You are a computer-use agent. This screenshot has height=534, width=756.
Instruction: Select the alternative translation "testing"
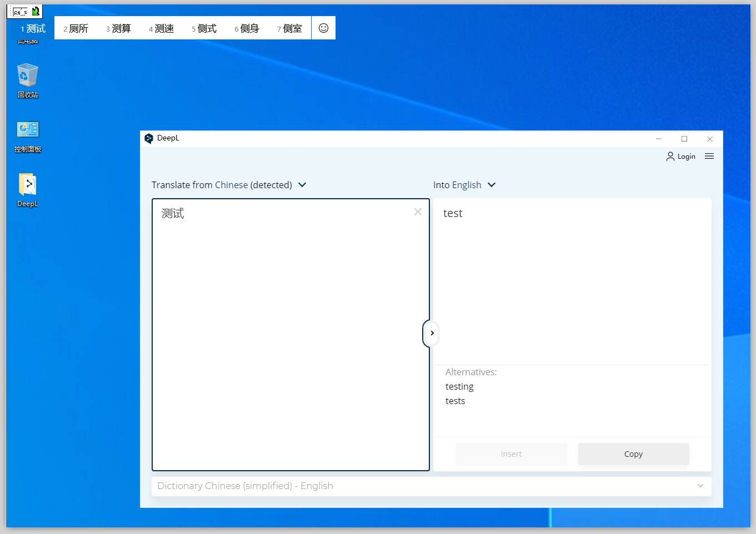(459, 387)
